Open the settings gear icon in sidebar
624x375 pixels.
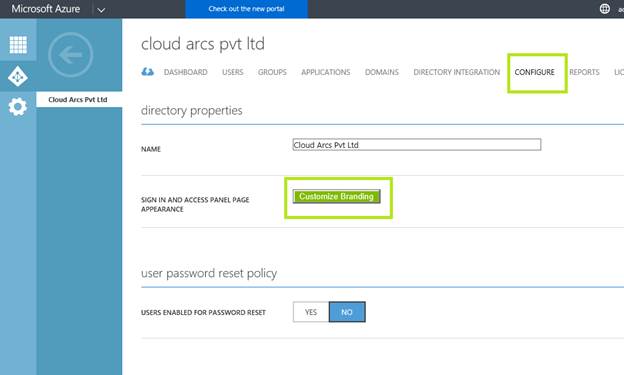coord(18,107)
